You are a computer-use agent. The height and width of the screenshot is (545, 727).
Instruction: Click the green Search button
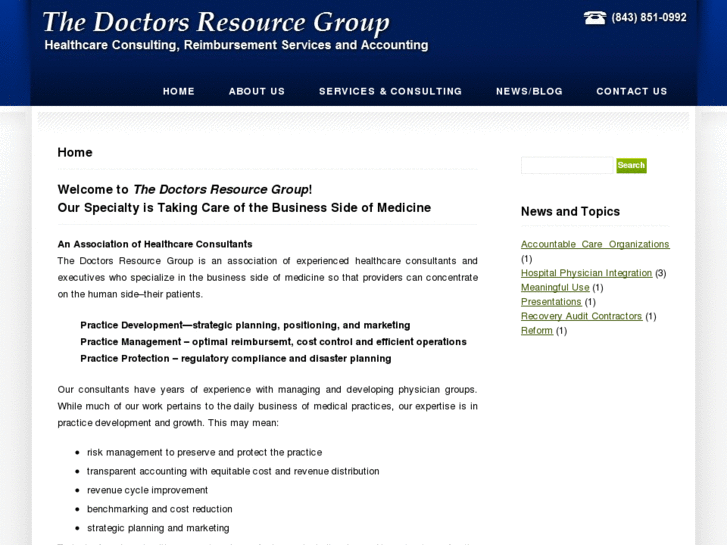click(x=631, y=165)
